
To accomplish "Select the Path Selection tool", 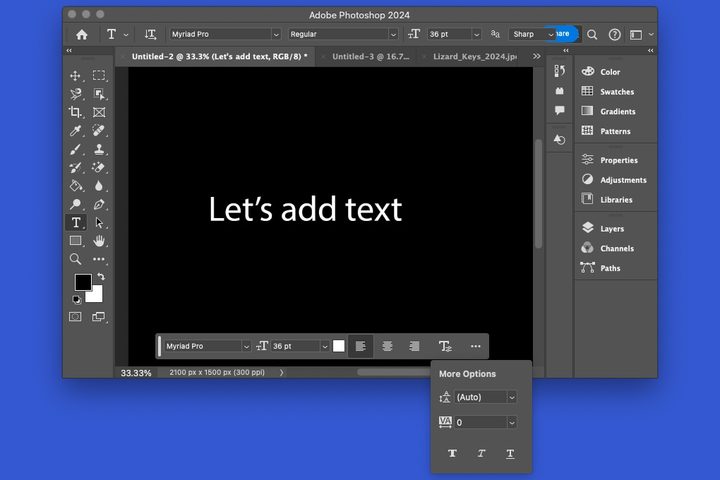I will (99, 223).
